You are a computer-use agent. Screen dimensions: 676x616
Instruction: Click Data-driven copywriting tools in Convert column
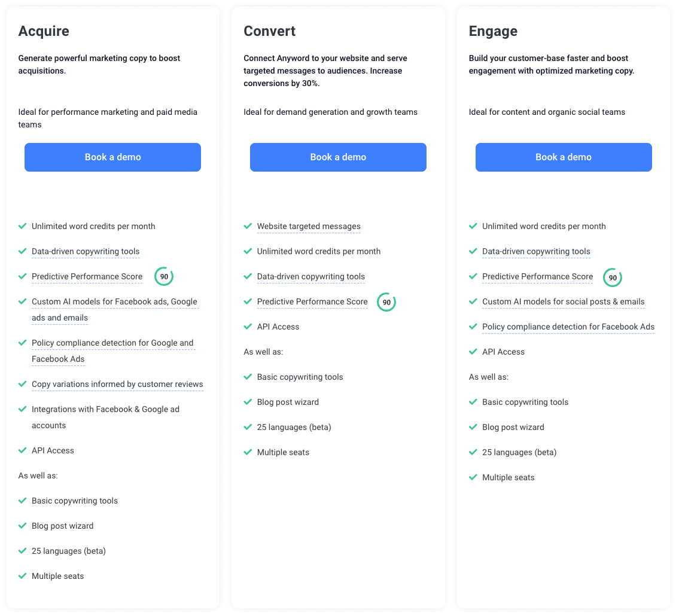tap(311, 277)
